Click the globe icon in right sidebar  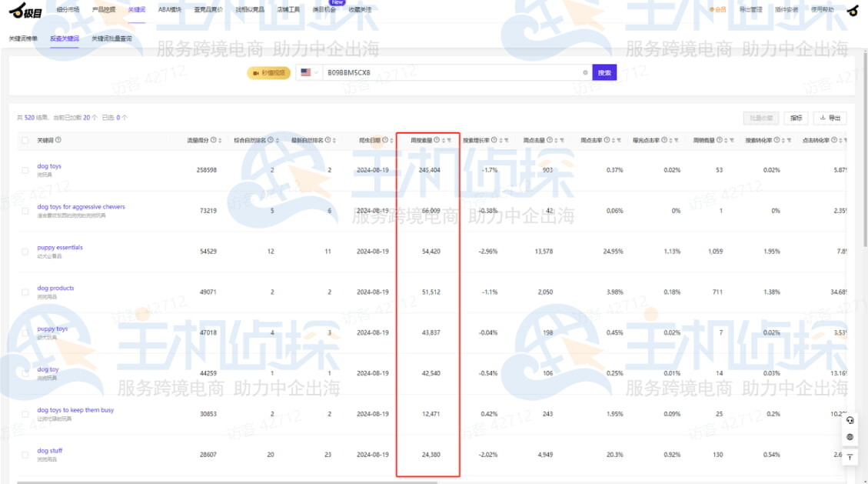pyautogui.click(x=850, y=438)
